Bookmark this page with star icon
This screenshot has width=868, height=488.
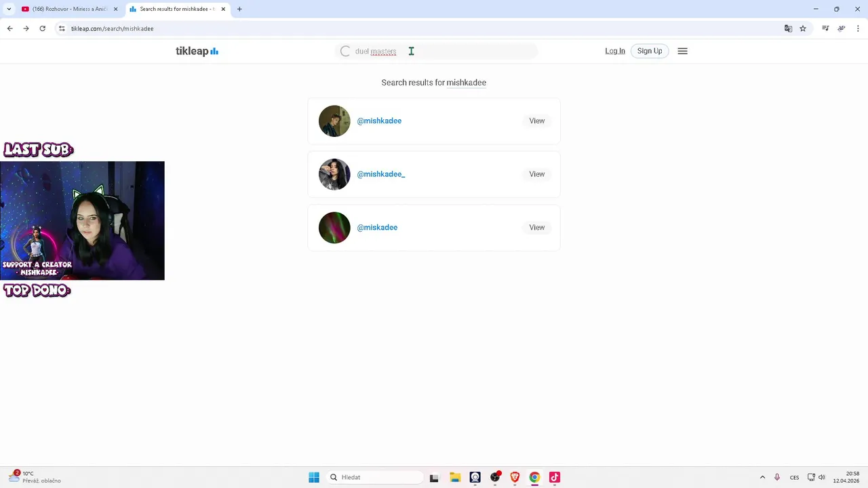click(803, 28)
